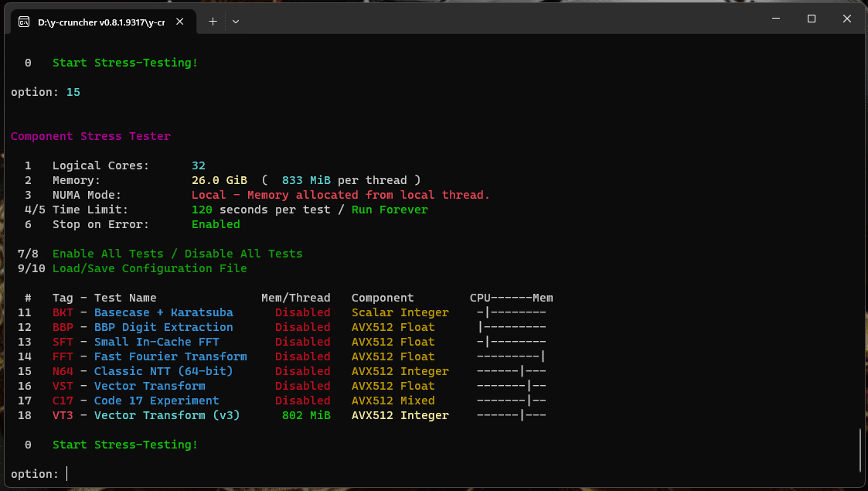Image resolution: width=868 pixels, height=491 pixels.
Task: Click 'Disabled' status in the FFT row
Action: (x=303, y=356)
